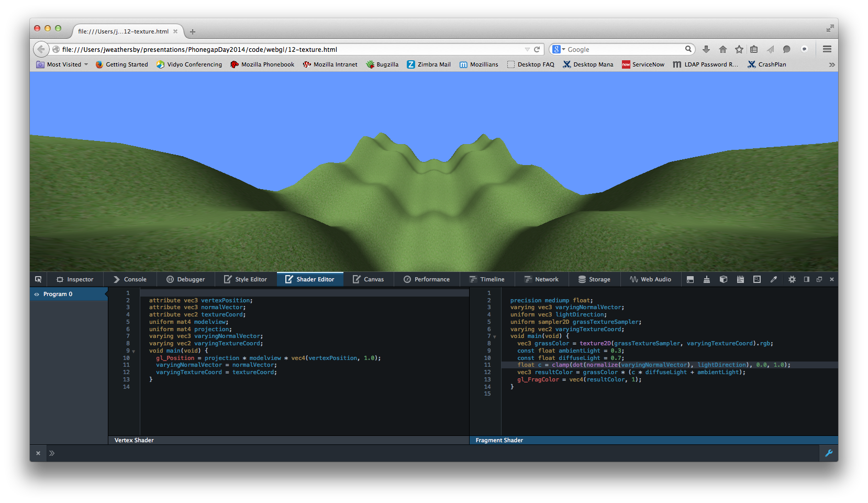868x503 pixels.
Task: Click the round speech button right of the chat bubble
Action: click(804, 49)
